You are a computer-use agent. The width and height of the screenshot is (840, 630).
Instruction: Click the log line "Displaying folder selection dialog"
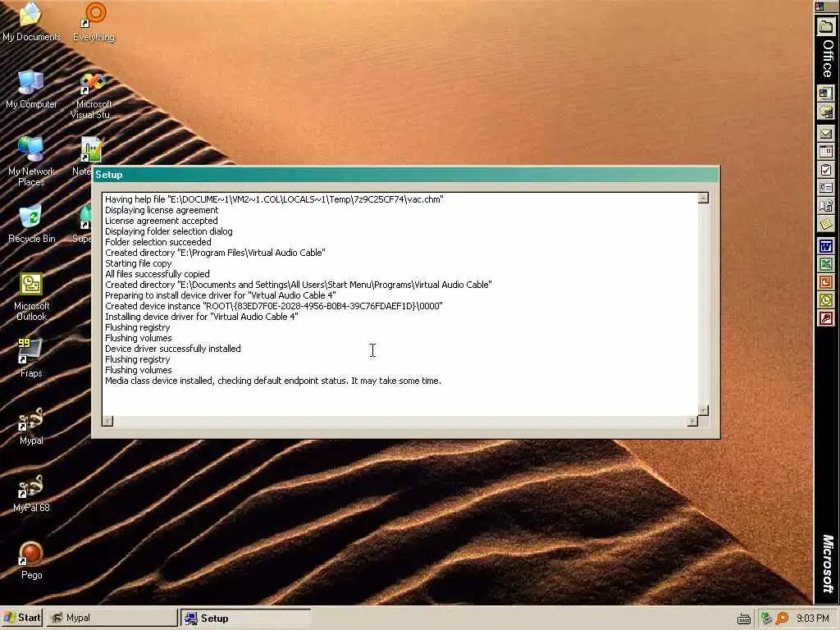(169, 231)
